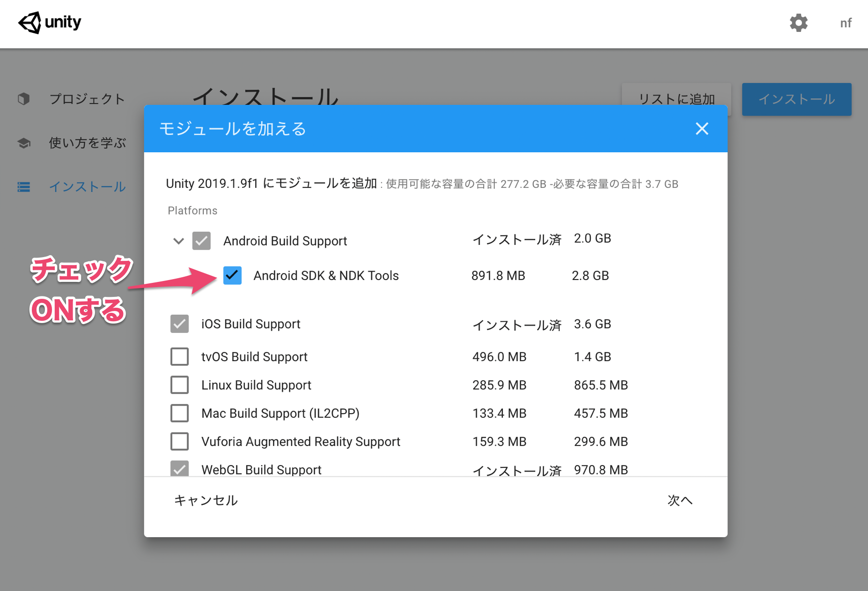This screenshot has width=868, height=591.
Task: Click the 使い方を学ぶ graduation cap icon
Action: tap(24, 143)
